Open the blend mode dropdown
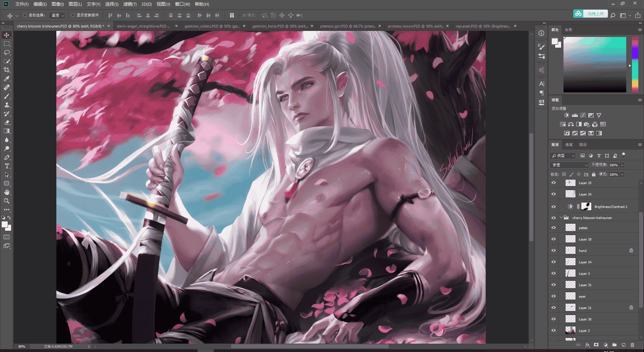644x352 pixels. (x=569, y=165)
